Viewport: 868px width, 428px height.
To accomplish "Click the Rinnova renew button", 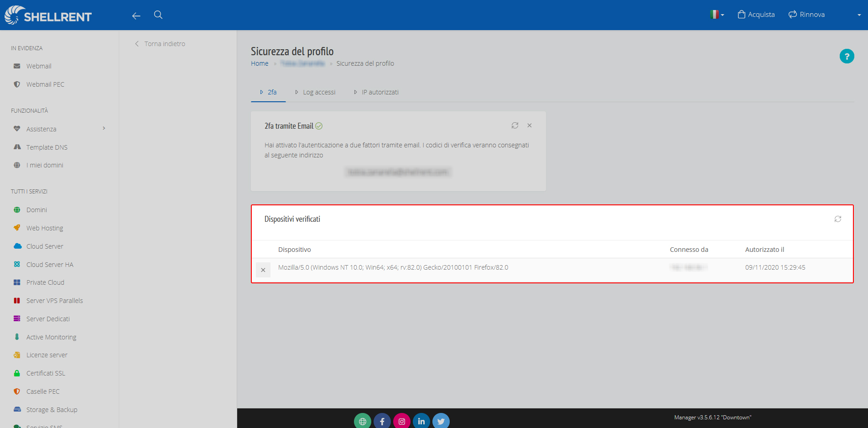I will pos(806,15).
